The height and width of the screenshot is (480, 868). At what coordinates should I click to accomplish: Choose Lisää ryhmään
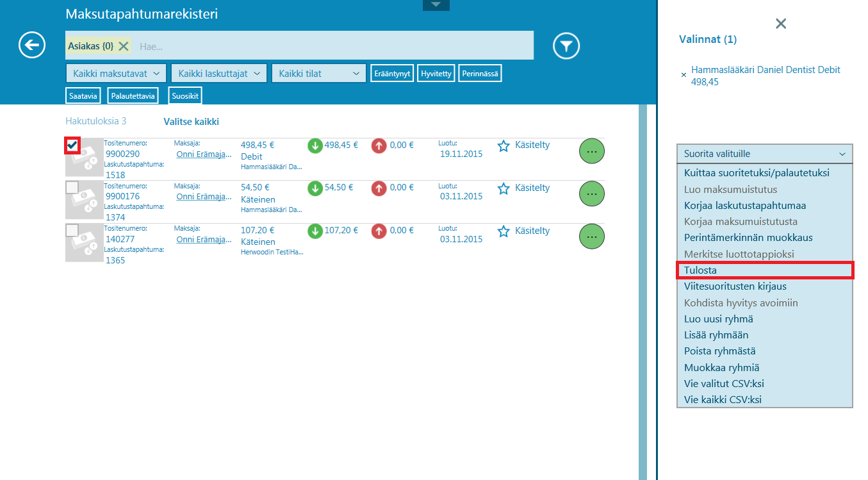[x=765, y=335]
